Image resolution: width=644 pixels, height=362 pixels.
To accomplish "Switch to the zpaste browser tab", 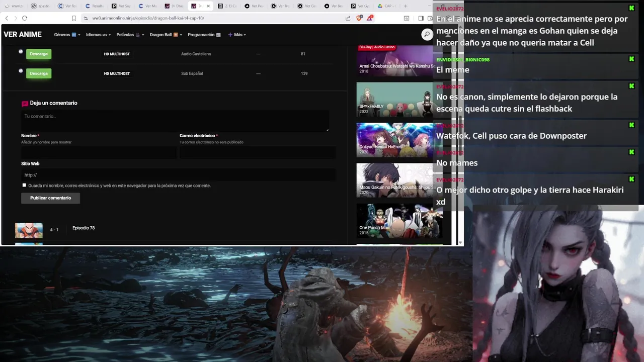I will coord(40,6).
